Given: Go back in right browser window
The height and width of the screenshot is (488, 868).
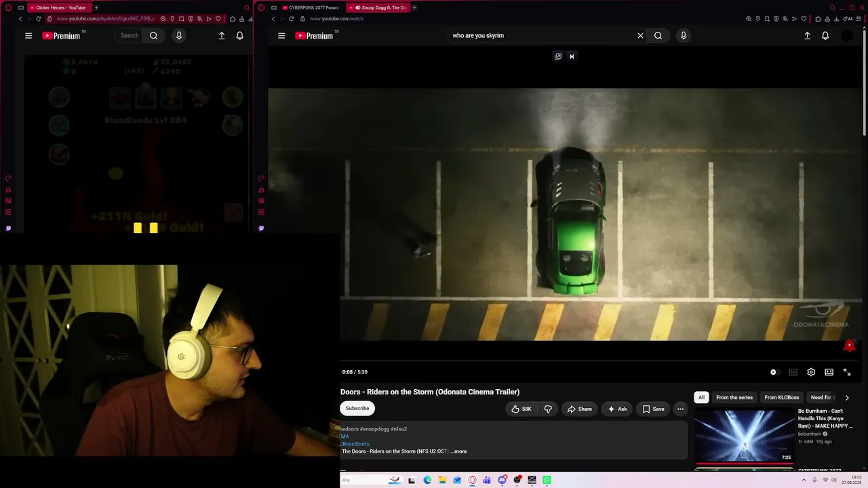Looking at the screenshot, I should click(x=273, y=19).
